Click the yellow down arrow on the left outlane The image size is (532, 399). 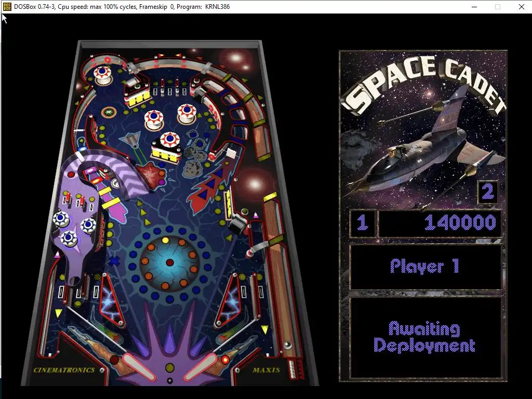(x=58, y=313)
